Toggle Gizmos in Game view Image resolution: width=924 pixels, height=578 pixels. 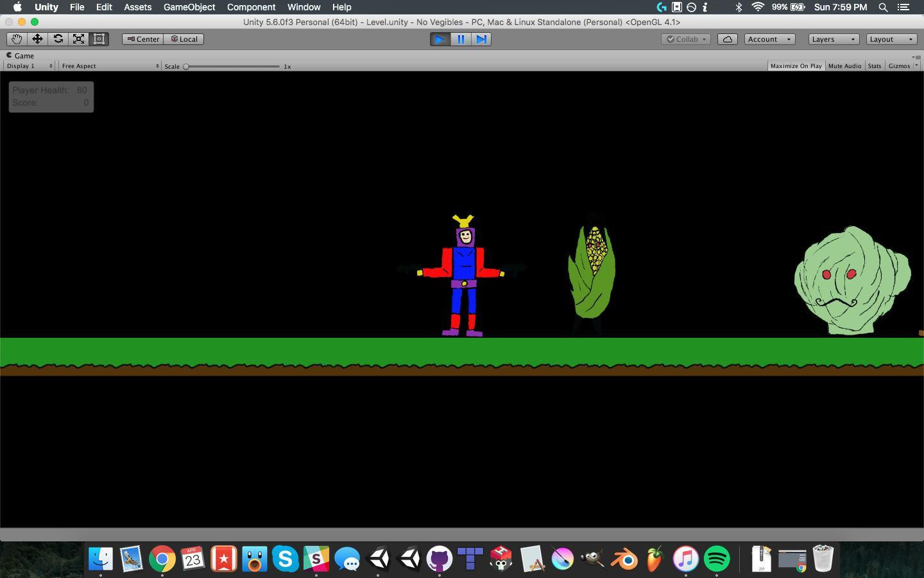tap(899, 66)
